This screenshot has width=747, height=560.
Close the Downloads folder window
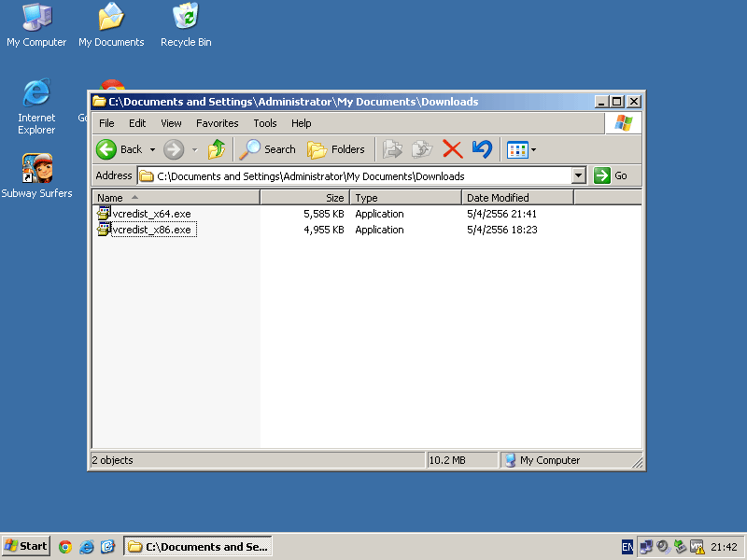pyautogui.click(x=634, y=102)
